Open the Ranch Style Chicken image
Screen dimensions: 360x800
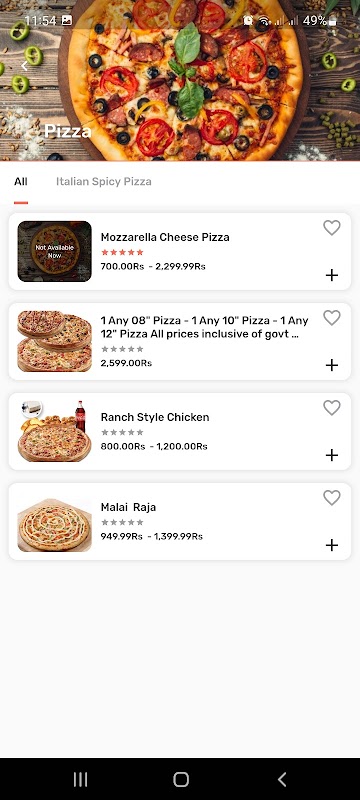(55, 431)
